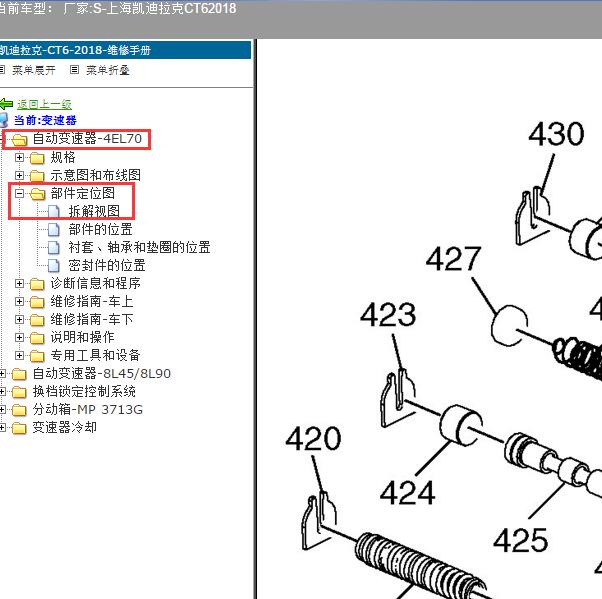Select the 部件定位图 tree entry
The width and height of the screenshot is (602, 599).
(83, 193)
